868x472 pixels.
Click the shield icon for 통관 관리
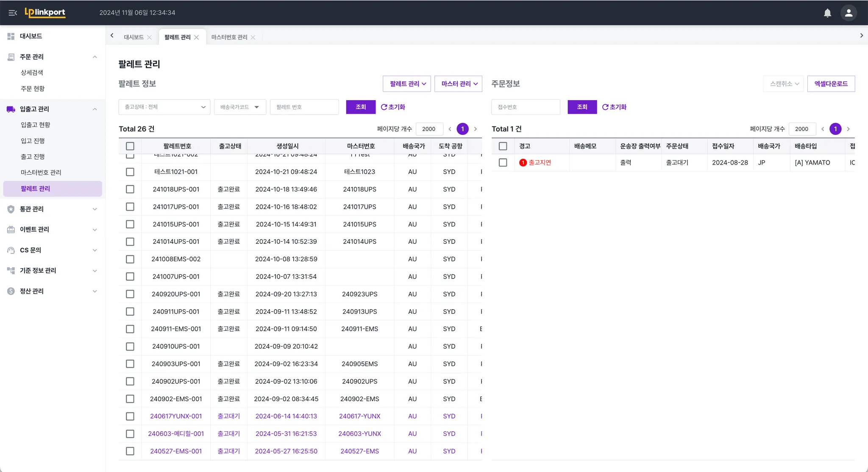tap(11, 209)
